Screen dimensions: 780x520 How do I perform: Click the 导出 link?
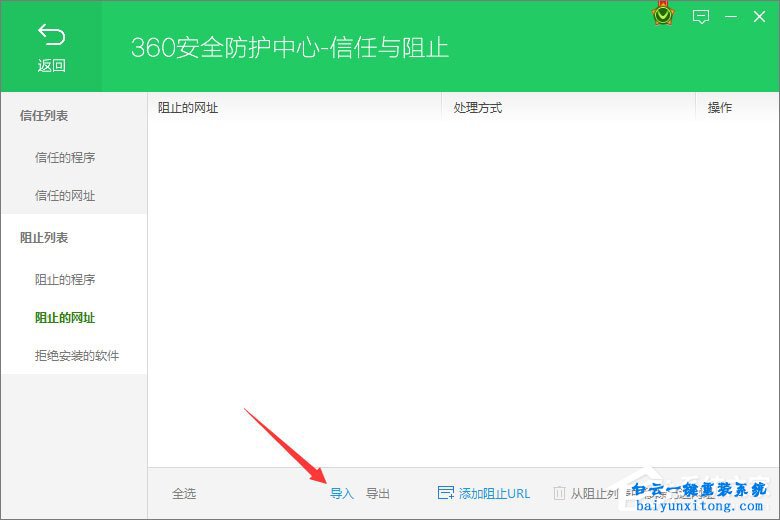pyautogui.click(x=378, y=494)
